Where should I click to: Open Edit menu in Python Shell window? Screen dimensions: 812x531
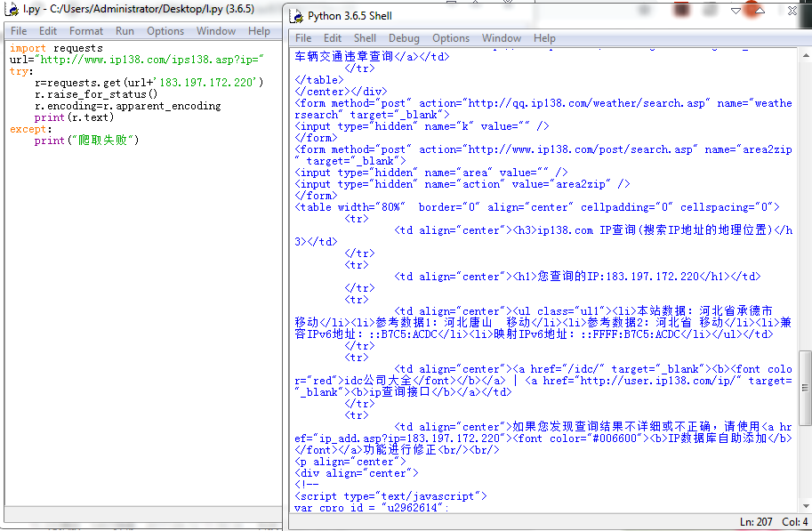tap(333, 38)
